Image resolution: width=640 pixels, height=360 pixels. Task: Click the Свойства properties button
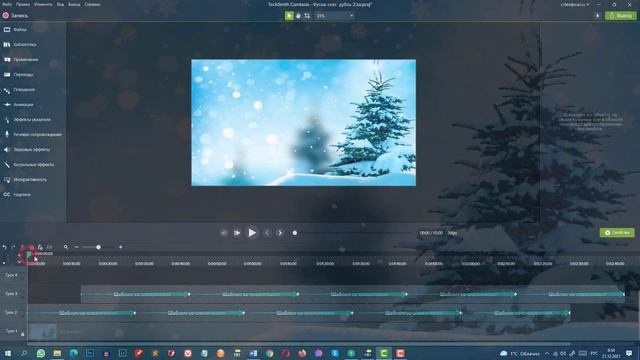coord(617,233)
